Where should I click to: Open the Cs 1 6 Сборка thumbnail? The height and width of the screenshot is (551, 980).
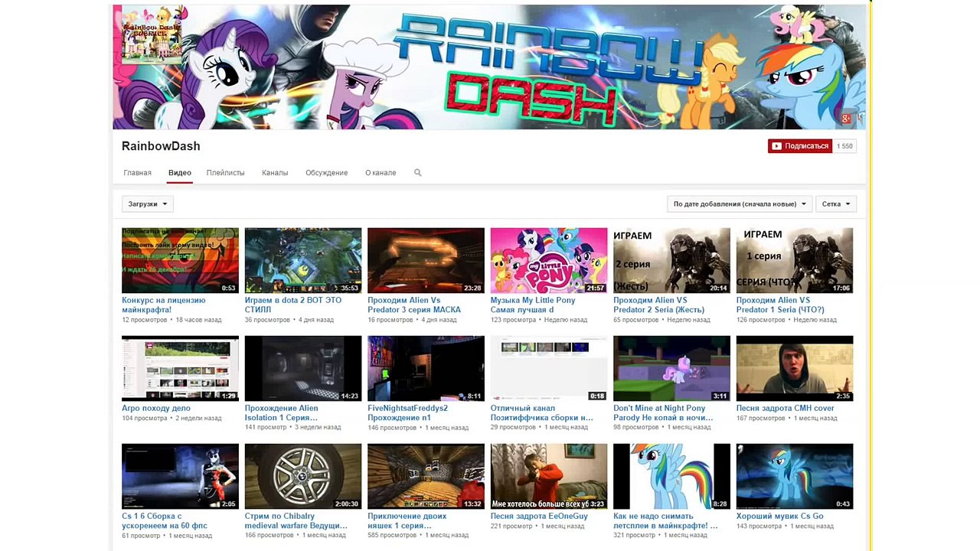(180, 476)
